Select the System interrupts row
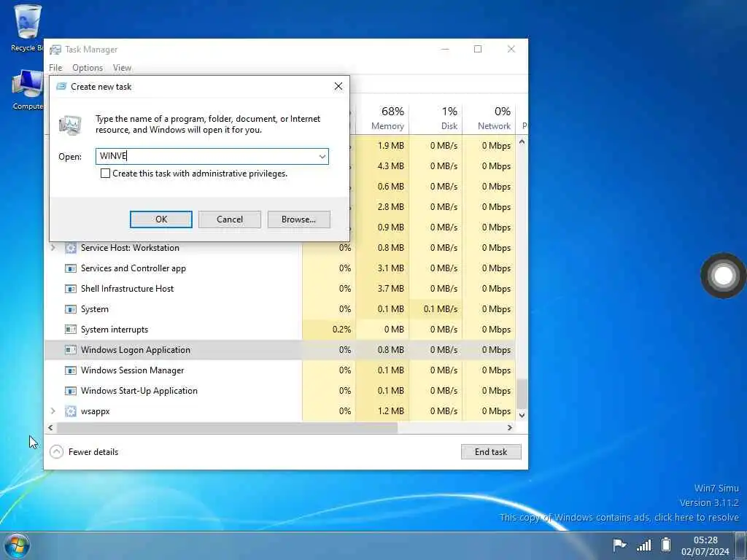This screenshot has height=560, width=747. click(x=280, y=330)
